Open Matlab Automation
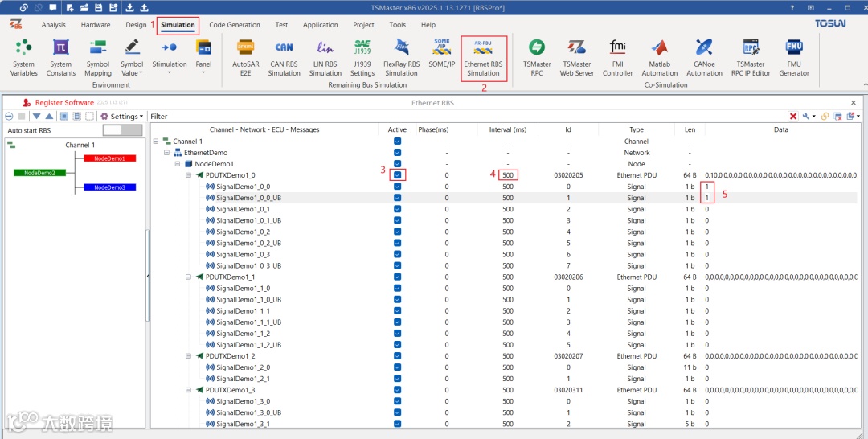 pos(659,58)
